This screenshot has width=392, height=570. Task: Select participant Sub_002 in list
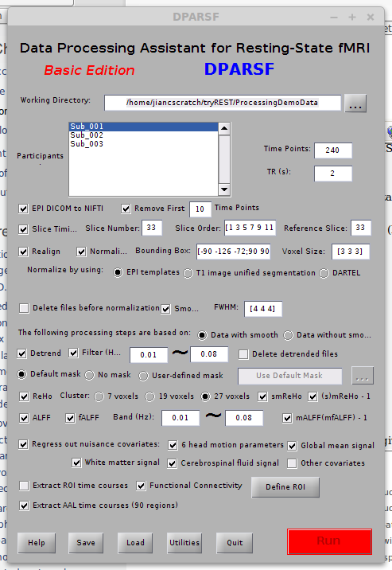pos(144,135)
